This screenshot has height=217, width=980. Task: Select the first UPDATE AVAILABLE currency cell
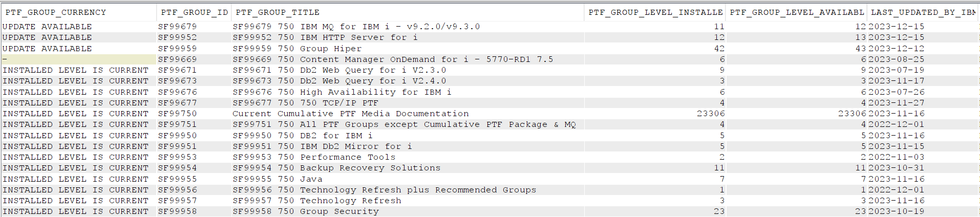(78, 27)
